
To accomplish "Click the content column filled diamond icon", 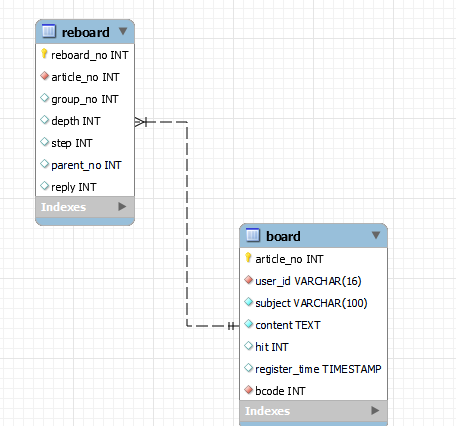I will (x=248, y=324).
